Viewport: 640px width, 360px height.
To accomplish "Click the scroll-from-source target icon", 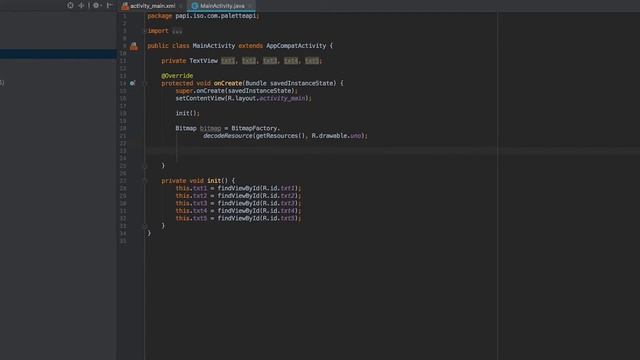I will [x=70, y=5].
